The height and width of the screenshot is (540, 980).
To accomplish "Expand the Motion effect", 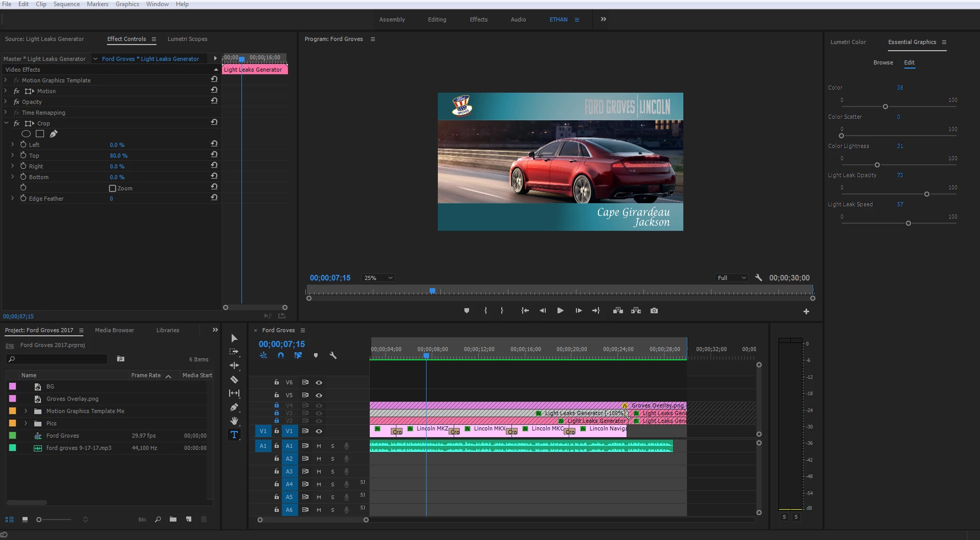I will point(6,91).
